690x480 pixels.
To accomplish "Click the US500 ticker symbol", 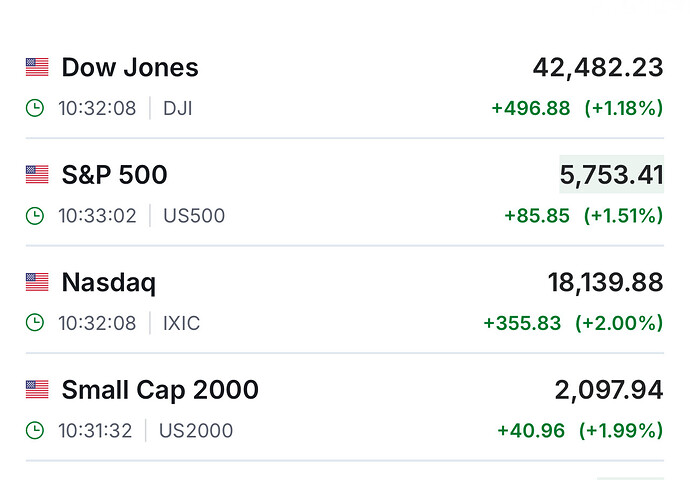I will 194,215.
